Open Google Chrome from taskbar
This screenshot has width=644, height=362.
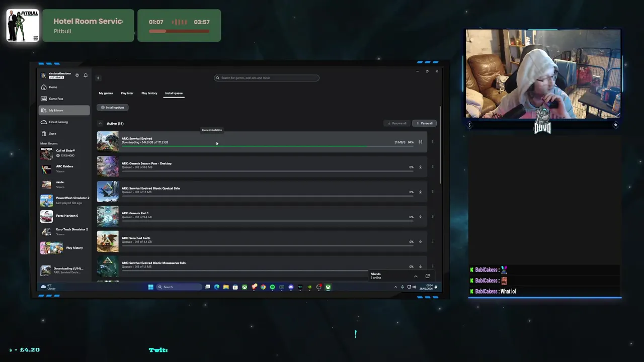point(263,287)
